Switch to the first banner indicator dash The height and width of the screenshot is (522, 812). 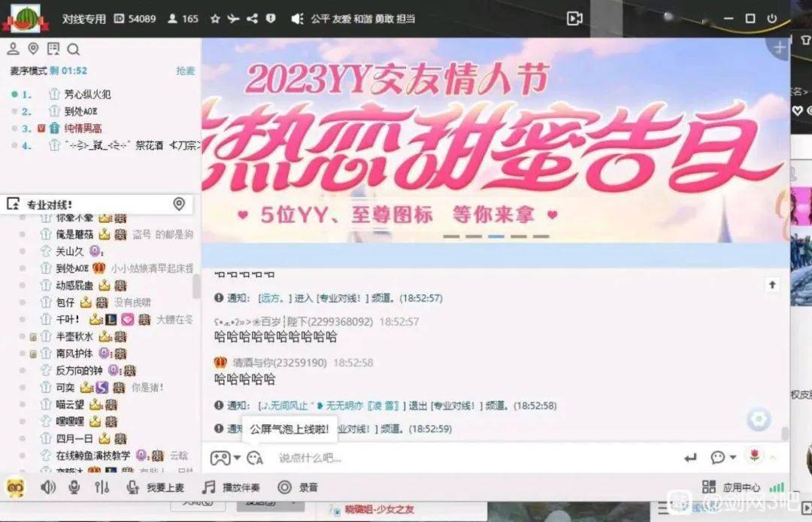pyautogui.click(x=451, y=236)
